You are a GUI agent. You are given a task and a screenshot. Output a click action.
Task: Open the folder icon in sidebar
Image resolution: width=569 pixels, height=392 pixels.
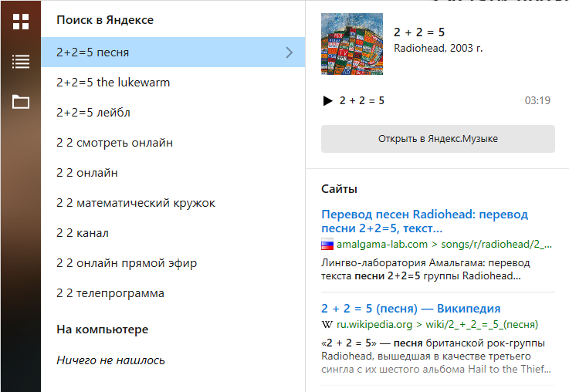point(21,101)
